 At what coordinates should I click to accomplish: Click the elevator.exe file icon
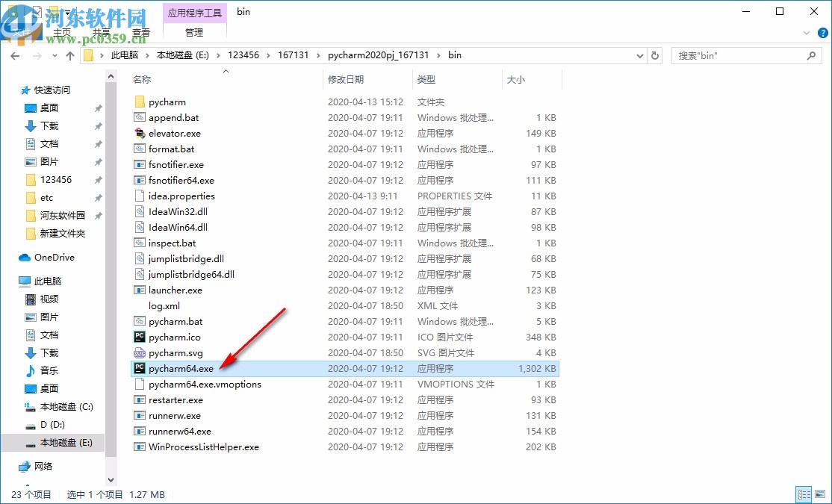(140, 133)
